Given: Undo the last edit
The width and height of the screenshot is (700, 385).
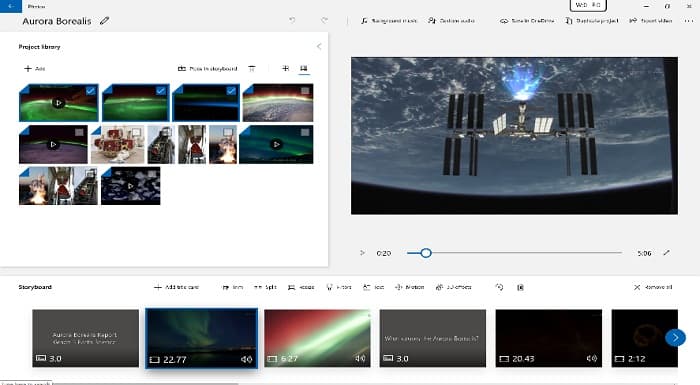Looking at the screenshot, I should pos(292,21).
